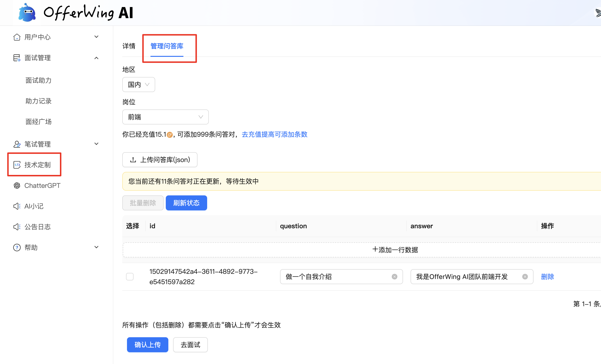Click the 刷新状态 button
This screenshot has width=601, height=364.
click(186, 203)
